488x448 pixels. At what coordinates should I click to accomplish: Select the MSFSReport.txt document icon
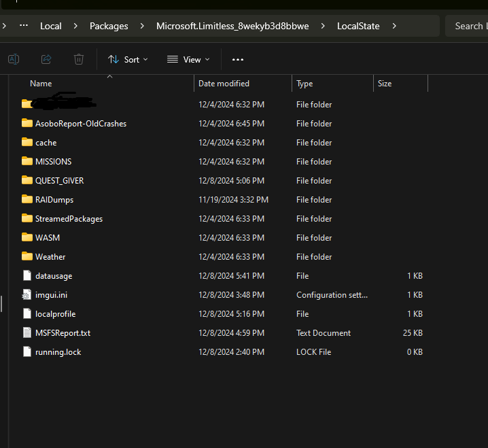click(x=27, y=333)
